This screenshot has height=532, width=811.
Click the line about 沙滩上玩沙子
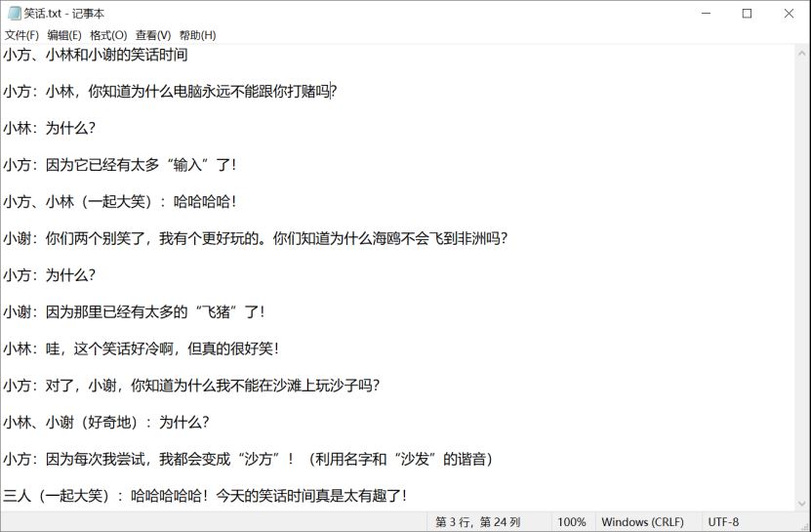tap(191, 385)
